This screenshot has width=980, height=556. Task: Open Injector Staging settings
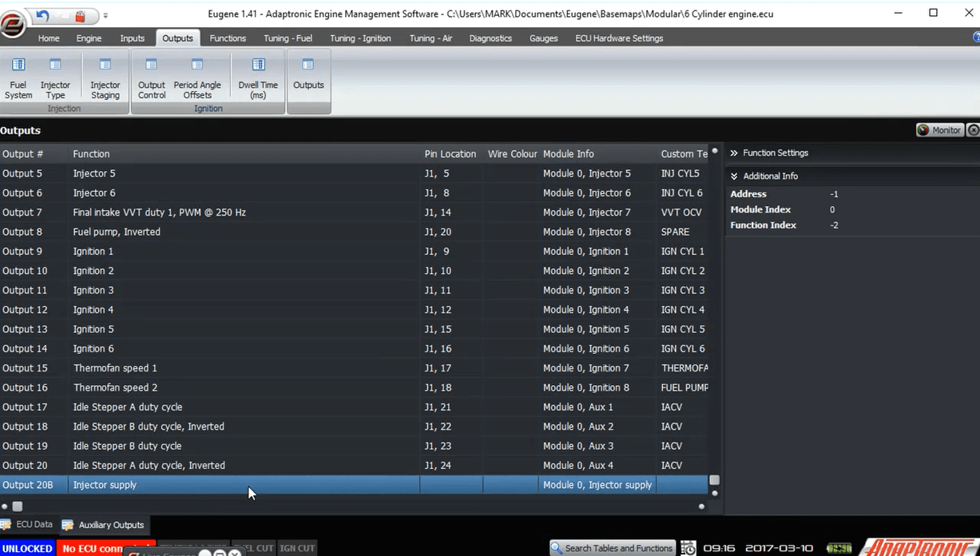105,78
